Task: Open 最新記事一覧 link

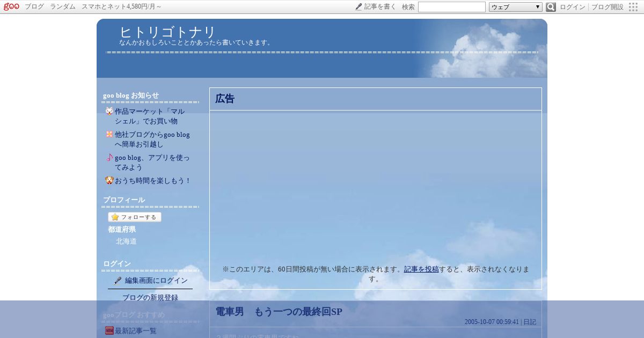Action: pyautogui.click(x=136, y=331)
